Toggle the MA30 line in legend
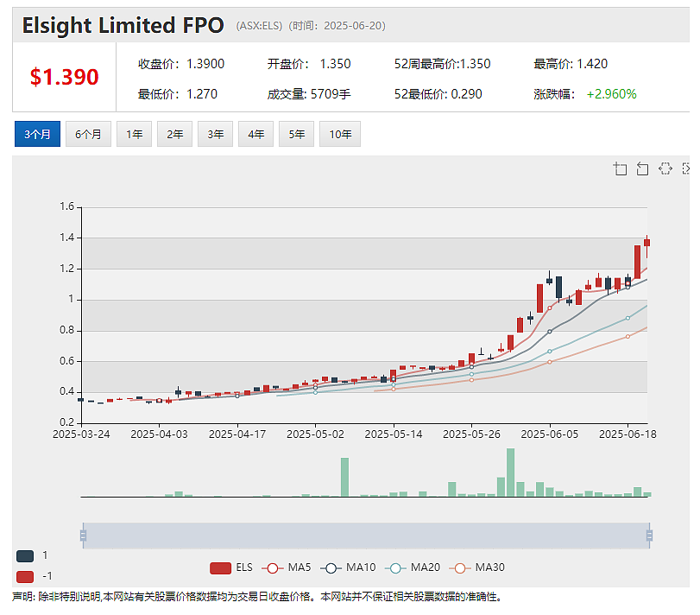 (476, 568)
